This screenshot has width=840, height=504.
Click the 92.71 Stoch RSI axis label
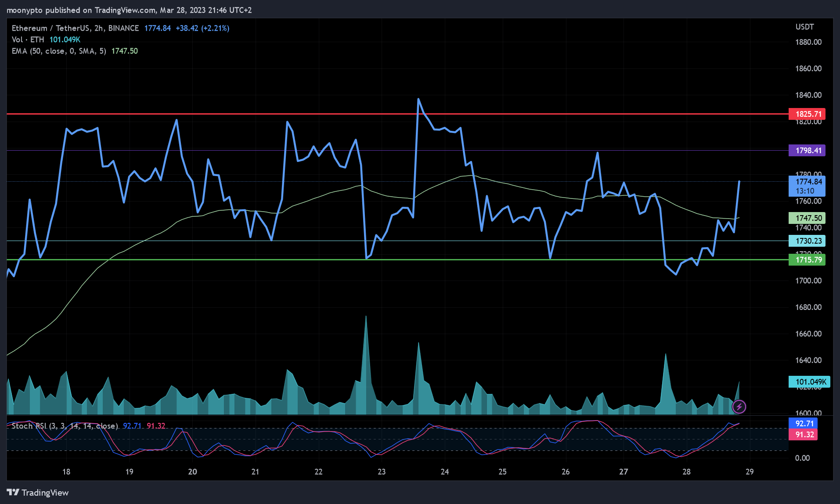[x=803, y=424]
